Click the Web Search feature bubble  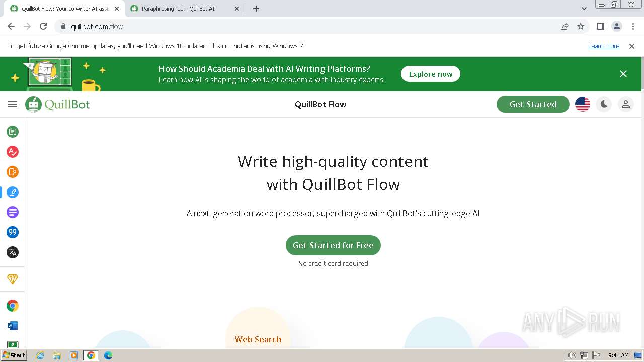(x=258, y=339)
